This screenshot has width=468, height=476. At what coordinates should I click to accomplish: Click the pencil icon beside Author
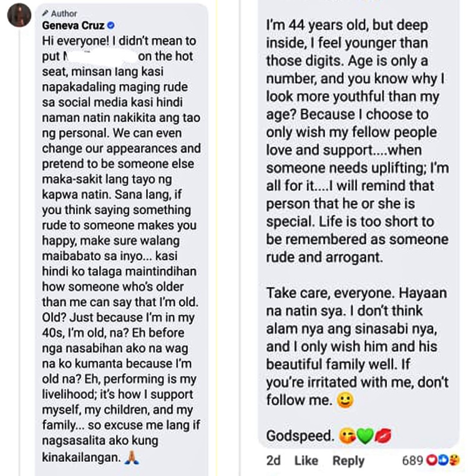coord(46,13)
